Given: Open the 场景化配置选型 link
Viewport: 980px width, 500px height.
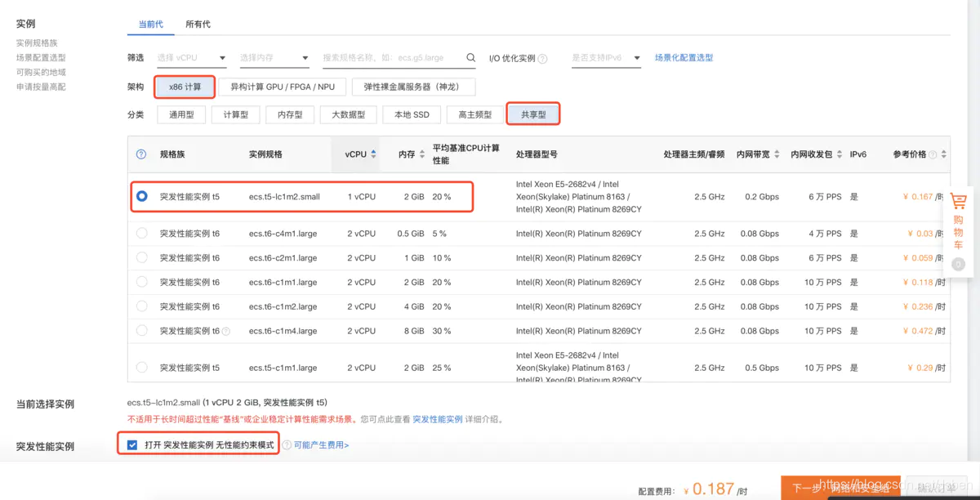Looking at the screenshot, I should [x=684, y=58].
